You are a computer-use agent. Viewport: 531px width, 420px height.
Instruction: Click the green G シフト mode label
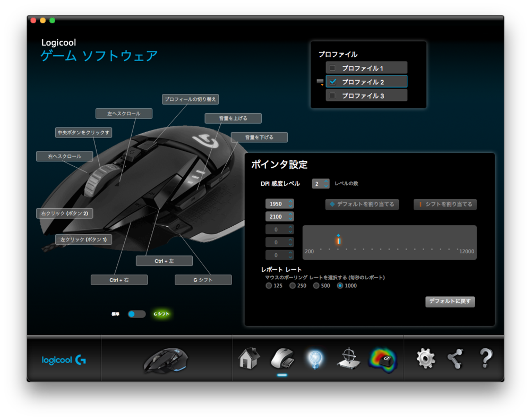click(161, 314)
